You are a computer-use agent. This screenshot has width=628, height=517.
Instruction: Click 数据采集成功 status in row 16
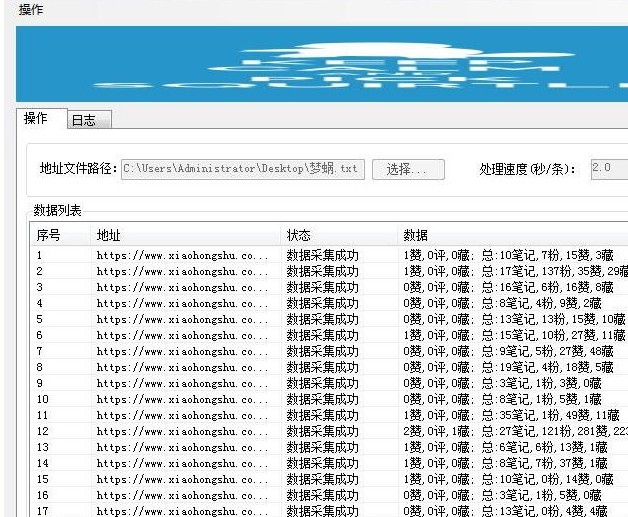click(322, 495)
